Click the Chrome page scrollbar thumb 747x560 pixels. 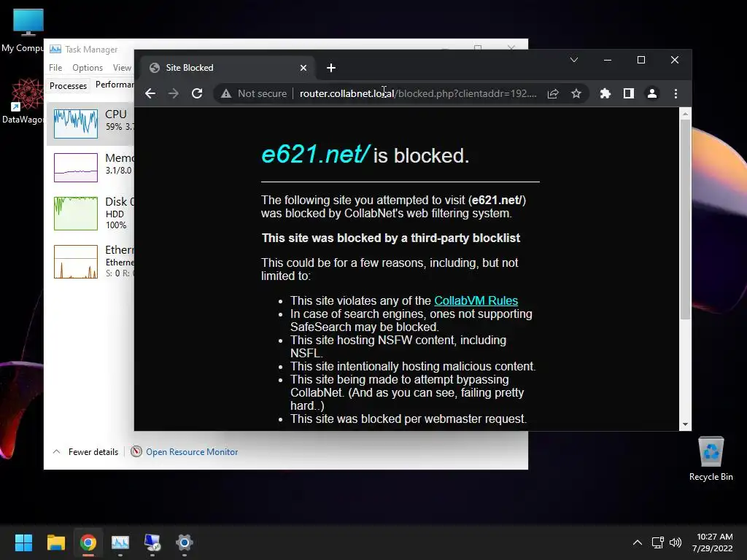(685, 219)
